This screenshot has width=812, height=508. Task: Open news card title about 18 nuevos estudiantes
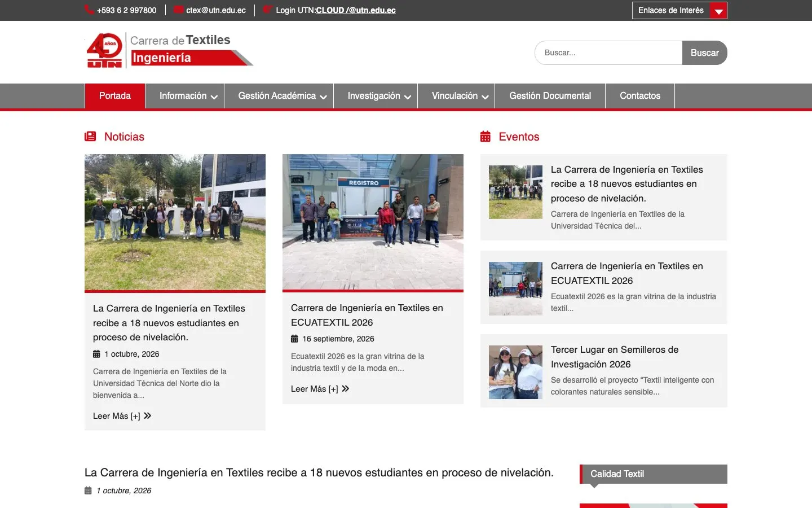169,323
